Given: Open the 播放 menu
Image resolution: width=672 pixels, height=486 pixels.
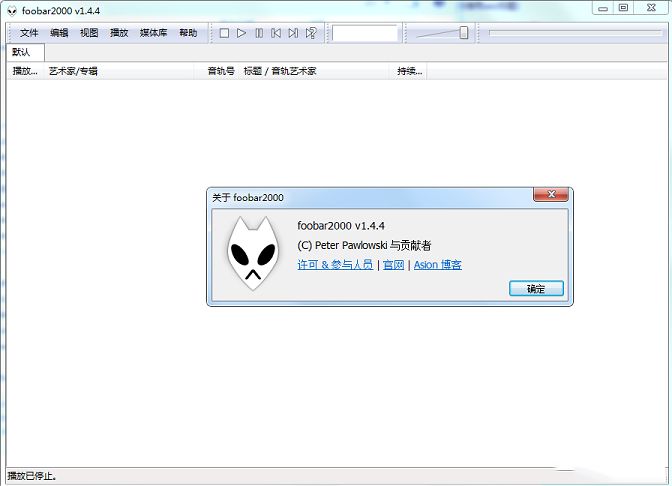Looking at the screenshot, I should [x=119, y=33].
